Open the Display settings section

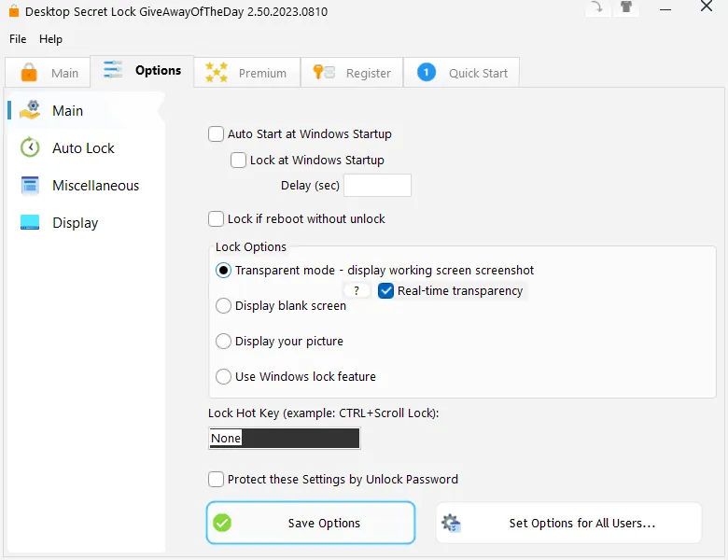tap(86, 223)
